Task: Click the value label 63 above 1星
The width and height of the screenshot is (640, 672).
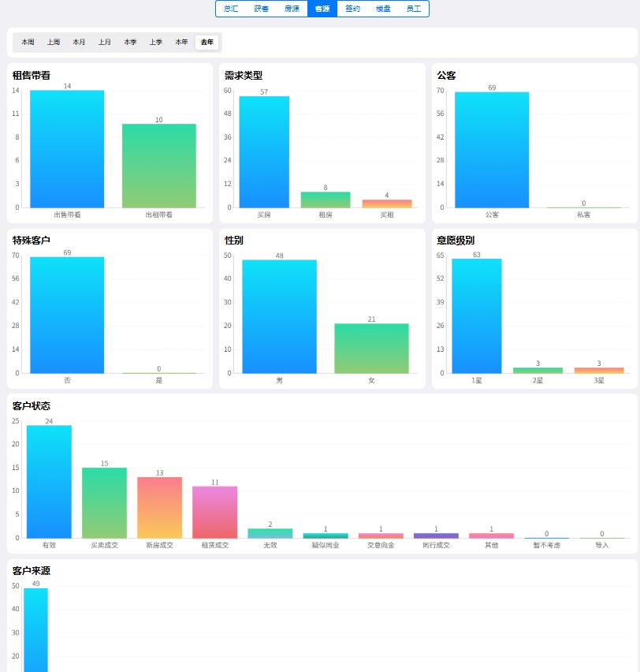Action: click(x=477, y=255)
